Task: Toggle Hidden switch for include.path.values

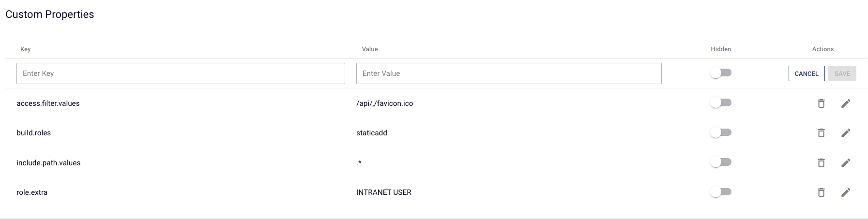Action: pyautogui.click(x=721, y=162)
